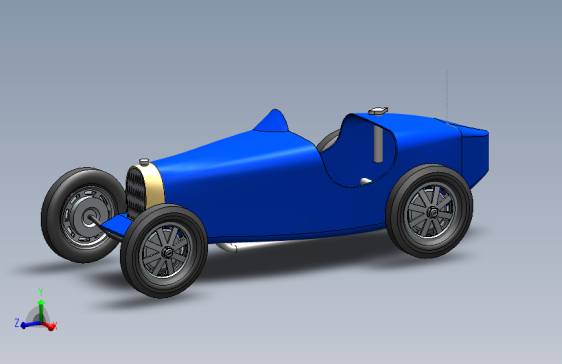Select the nearest front wheel's spoked hub
Image resolution: width=562 pixels, height=364 pixels.
click(166, 251)
